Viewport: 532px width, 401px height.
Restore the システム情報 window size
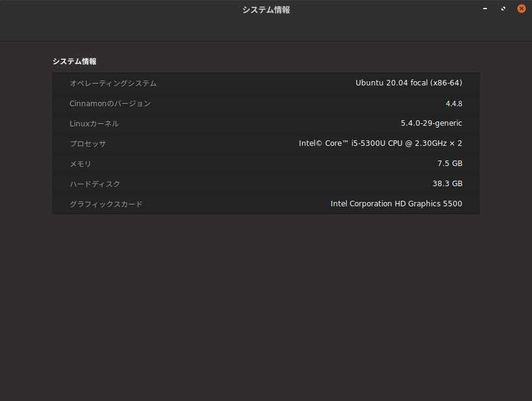point(503,9)
